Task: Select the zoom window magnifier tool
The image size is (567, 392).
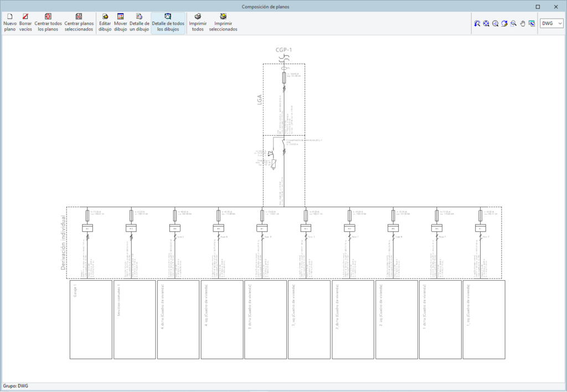Action: click(x=513, y=23)
